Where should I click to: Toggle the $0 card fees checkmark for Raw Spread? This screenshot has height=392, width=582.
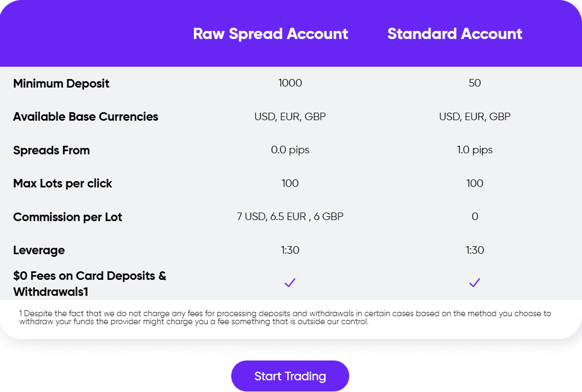tap(290, 283)
